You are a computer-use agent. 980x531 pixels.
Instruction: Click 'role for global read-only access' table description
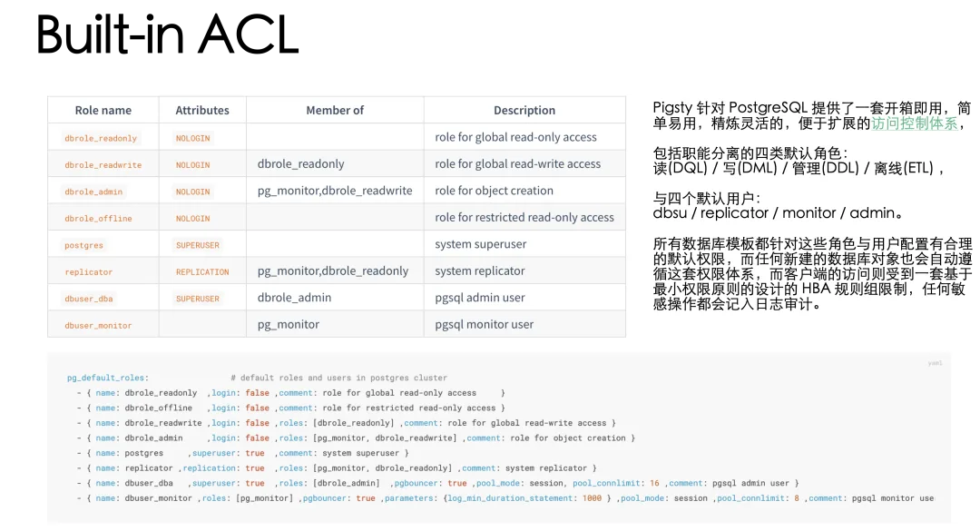(x=515, y=137)
